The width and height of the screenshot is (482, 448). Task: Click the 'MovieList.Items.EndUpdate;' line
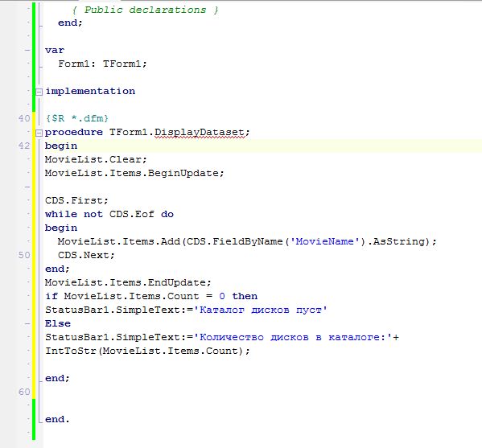pyautogui.click(x=128, y=282)
